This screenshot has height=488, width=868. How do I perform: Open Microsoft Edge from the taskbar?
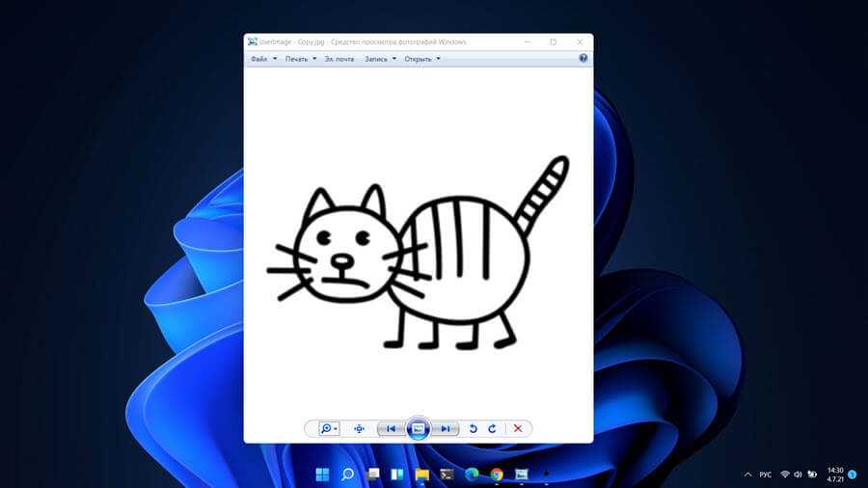(472, 474)
